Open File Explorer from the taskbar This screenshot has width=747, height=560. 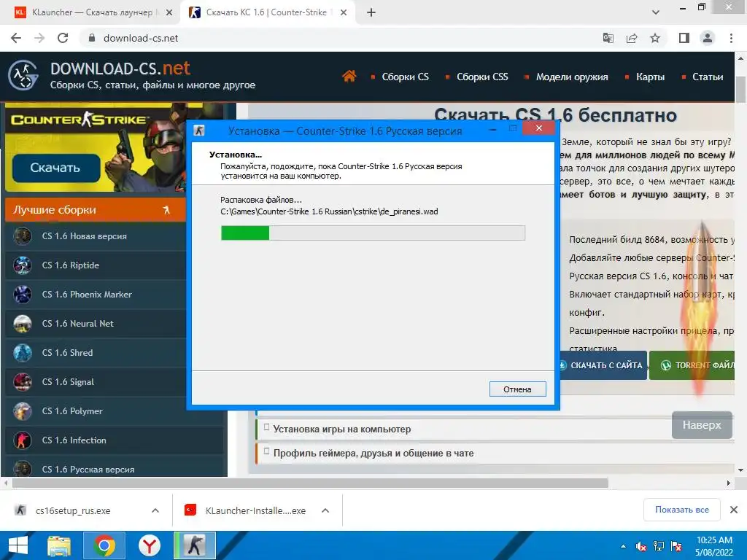59,545
